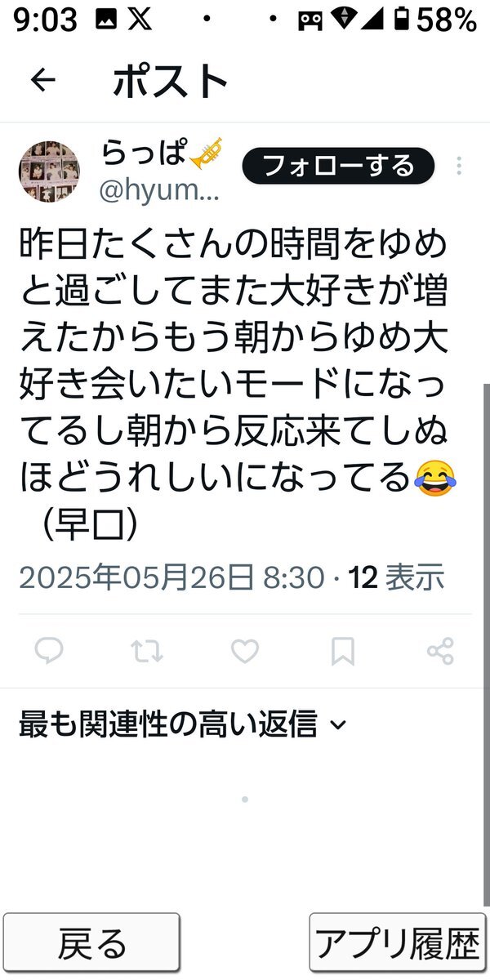Tap the X notification icon in status bar
490x980 pixels.
coord(140,20)
